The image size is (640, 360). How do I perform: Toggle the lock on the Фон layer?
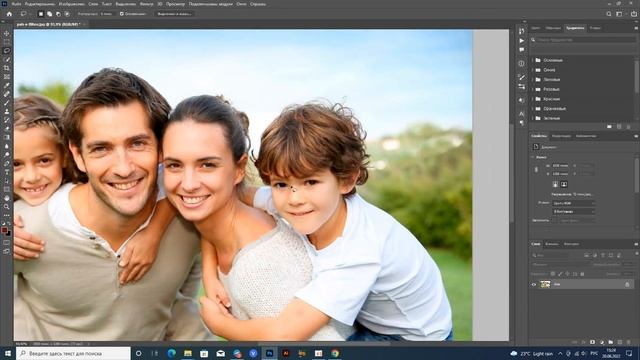tap(627, 284)
